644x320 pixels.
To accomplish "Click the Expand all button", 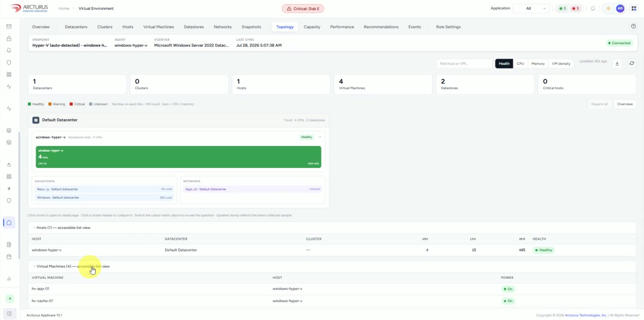I will [x=599, y=104].
